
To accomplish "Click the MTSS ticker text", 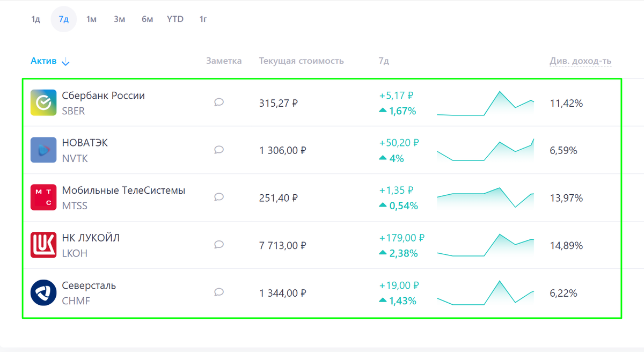I will pos(75,206).
